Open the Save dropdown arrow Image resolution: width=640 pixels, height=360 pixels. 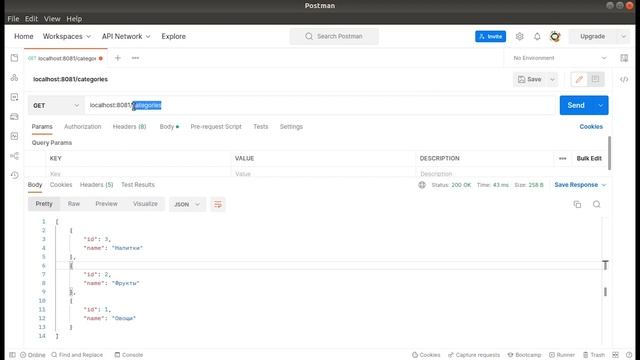552,79
